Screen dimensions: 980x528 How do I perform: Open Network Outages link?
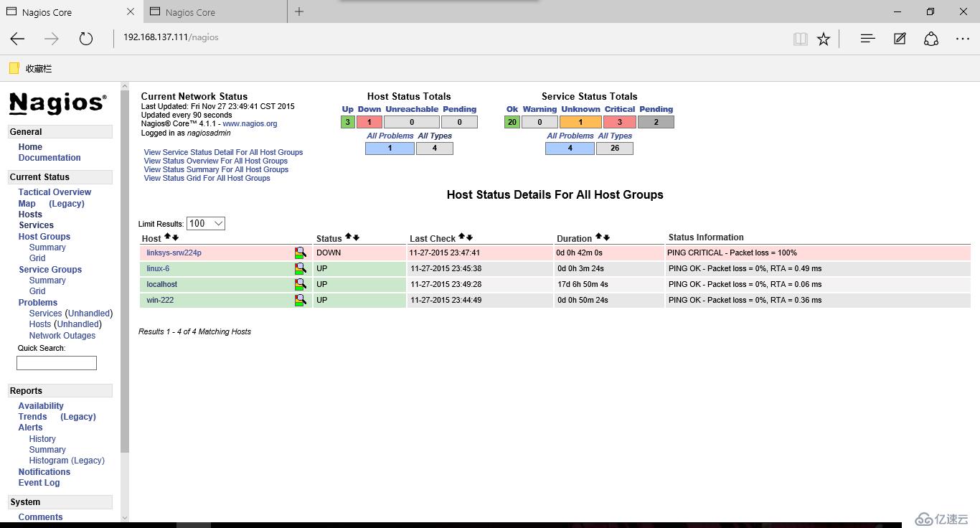(62, 336)
